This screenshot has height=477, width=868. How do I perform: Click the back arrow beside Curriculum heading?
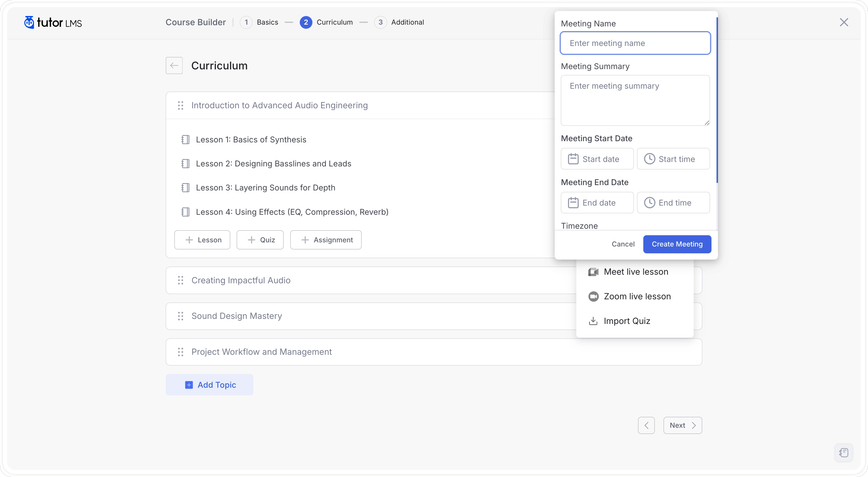[174, 65]
